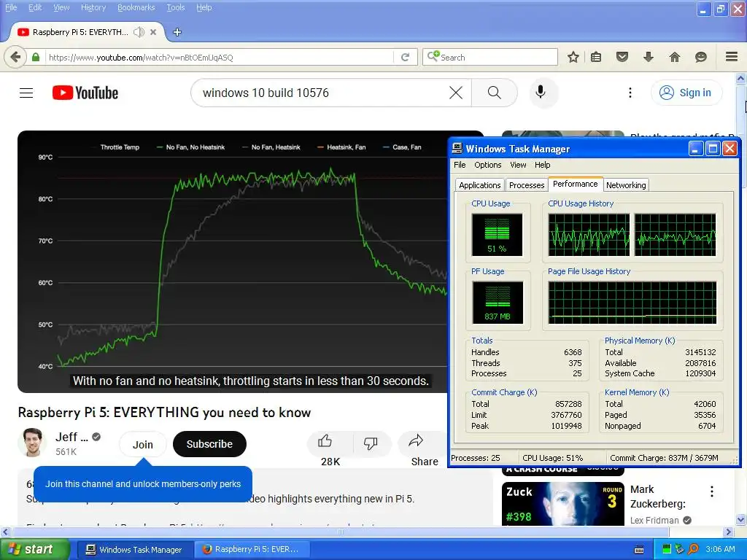This screenshot has width=747, height=560.
Task: Open the History menu in Firefox
Action: (x=93, y=7)
